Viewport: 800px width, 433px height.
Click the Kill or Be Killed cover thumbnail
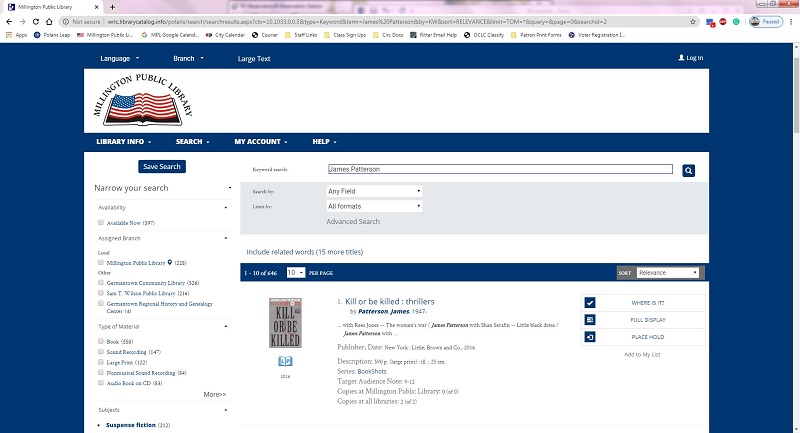point(285,321)
